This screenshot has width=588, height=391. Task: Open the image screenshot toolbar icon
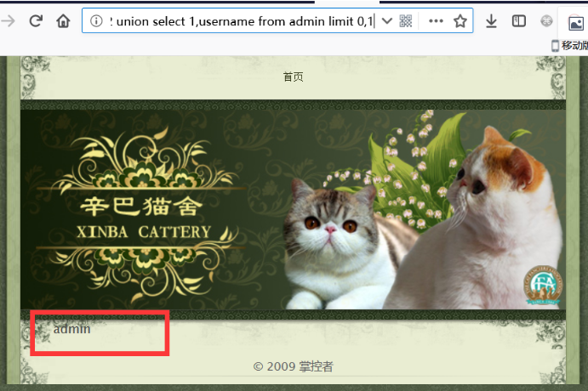[x=575, y=23]
